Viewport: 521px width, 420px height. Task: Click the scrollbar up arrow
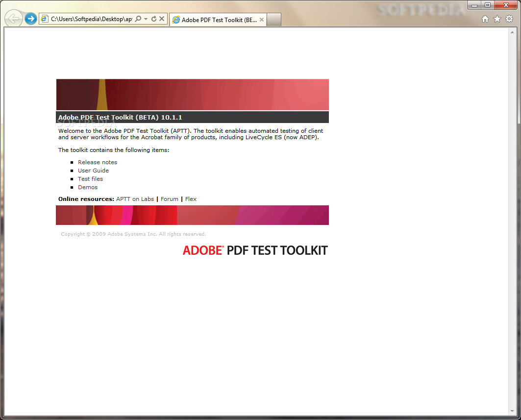(512, 32)
